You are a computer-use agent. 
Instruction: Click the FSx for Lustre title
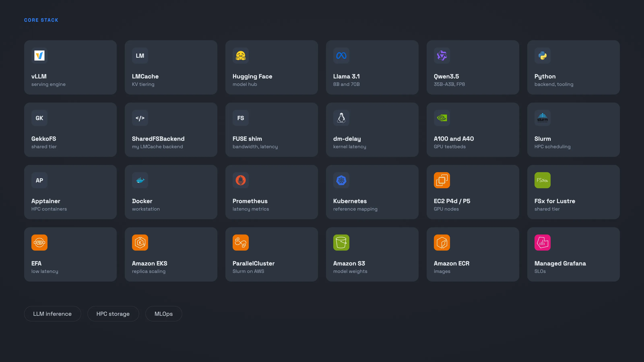[x=555, y=201]
